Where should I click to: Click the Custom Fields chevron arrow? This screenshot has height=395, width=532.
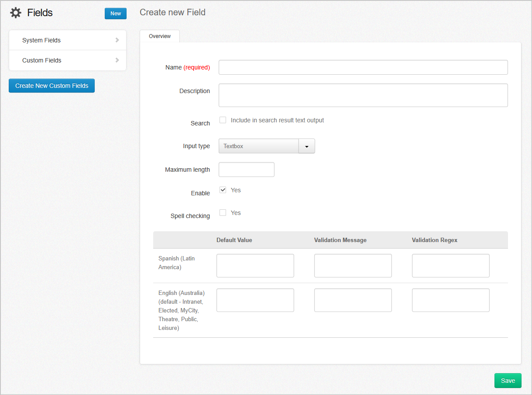117,60
